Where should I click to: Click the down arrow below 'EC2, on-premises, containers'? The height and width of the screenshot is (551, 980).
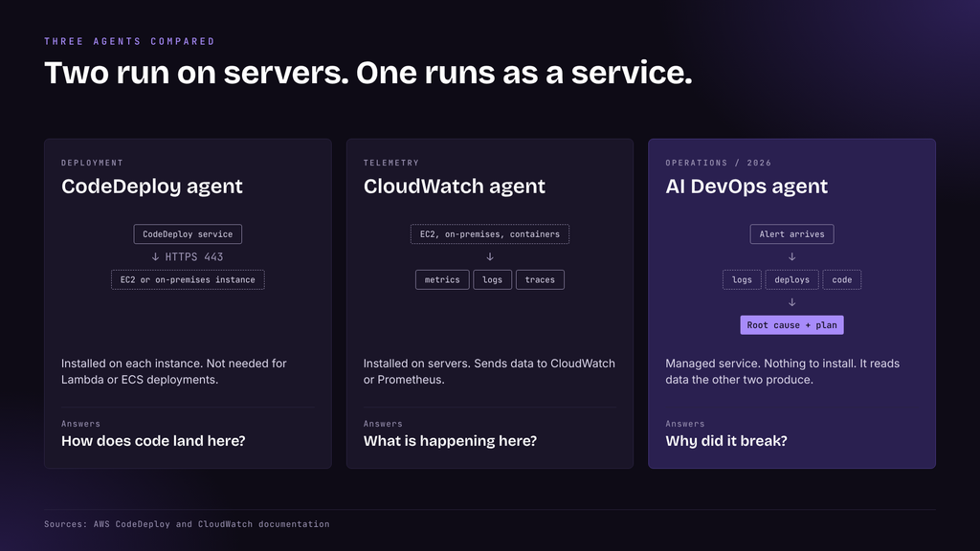click(490, 256)
